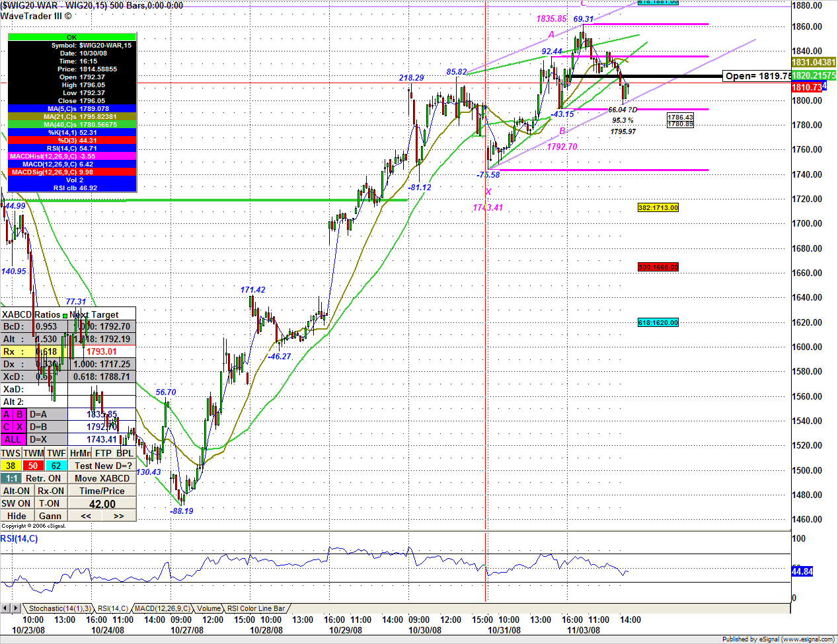Screen dimensions: 838x644
Task: Click the right tab-scroll arrow
Action: coord(16,608)
